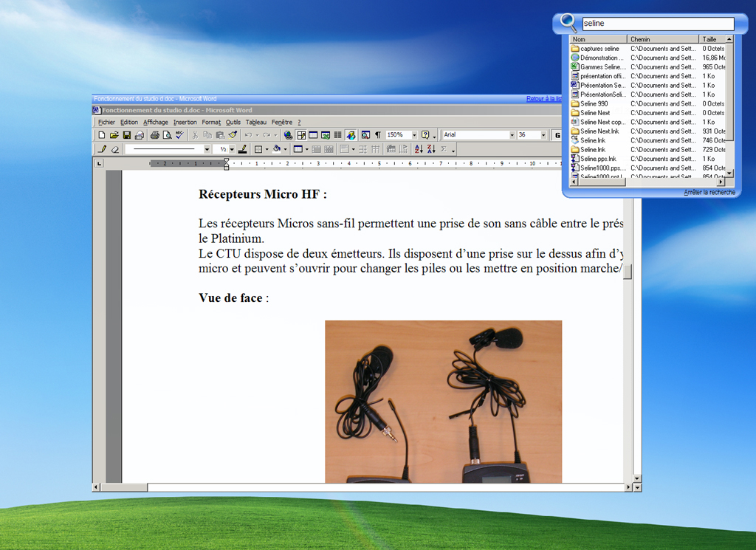
Task: Open Table AutoFormat icon
Action: pyautogui.click(x=391, y=149)
